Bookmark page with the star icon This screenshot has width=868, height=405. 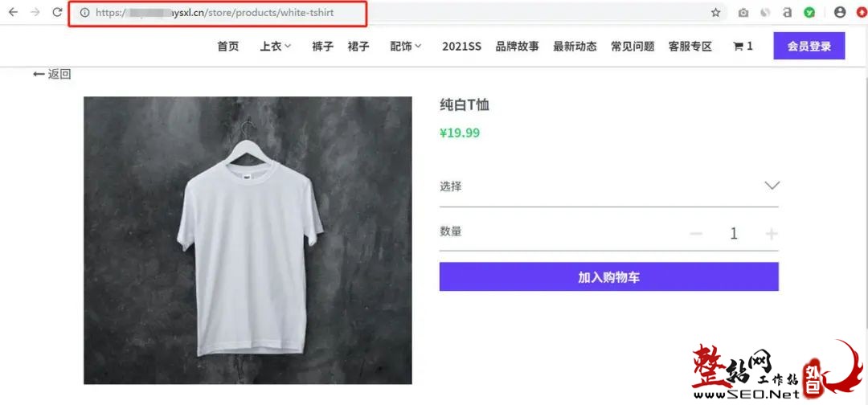716,12
